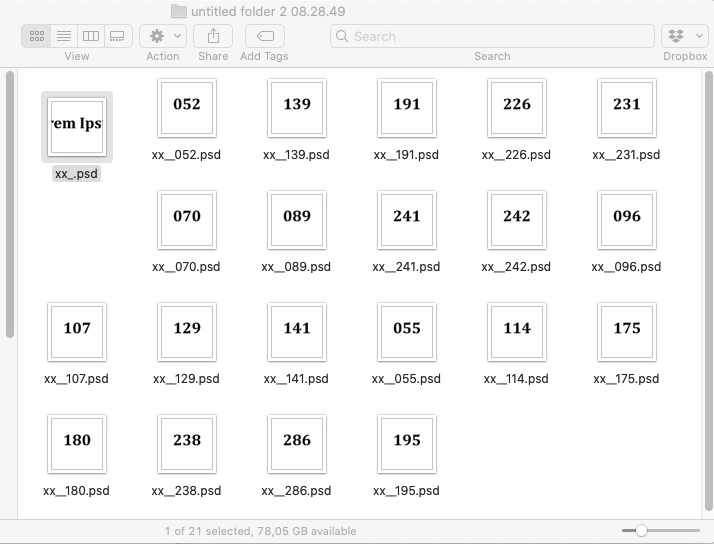Screen dimensions: 714x544
Task: Select the 114 file thumbnail
Action: click(x=517, y=332)
